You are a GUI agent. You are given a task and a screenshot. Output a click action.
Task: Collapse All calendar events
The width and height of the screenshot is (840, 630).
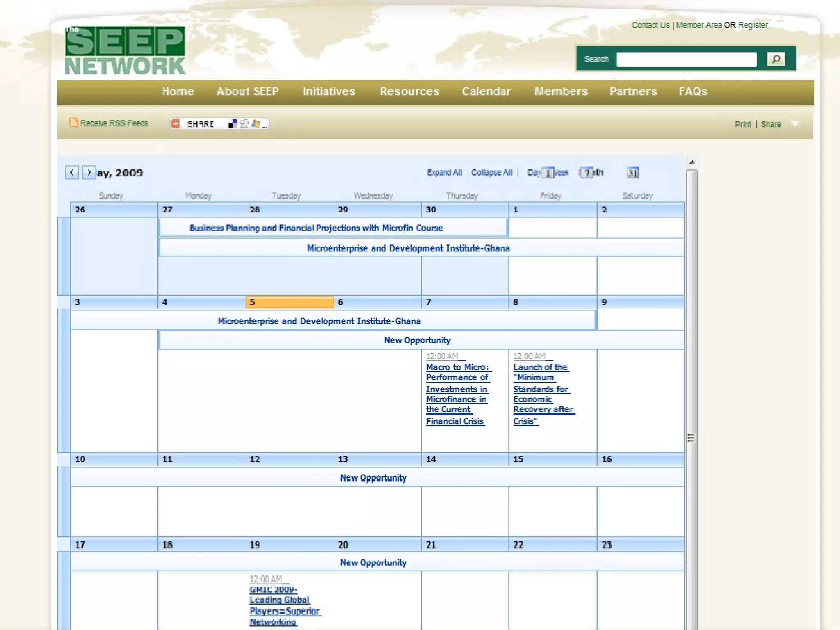491,172
